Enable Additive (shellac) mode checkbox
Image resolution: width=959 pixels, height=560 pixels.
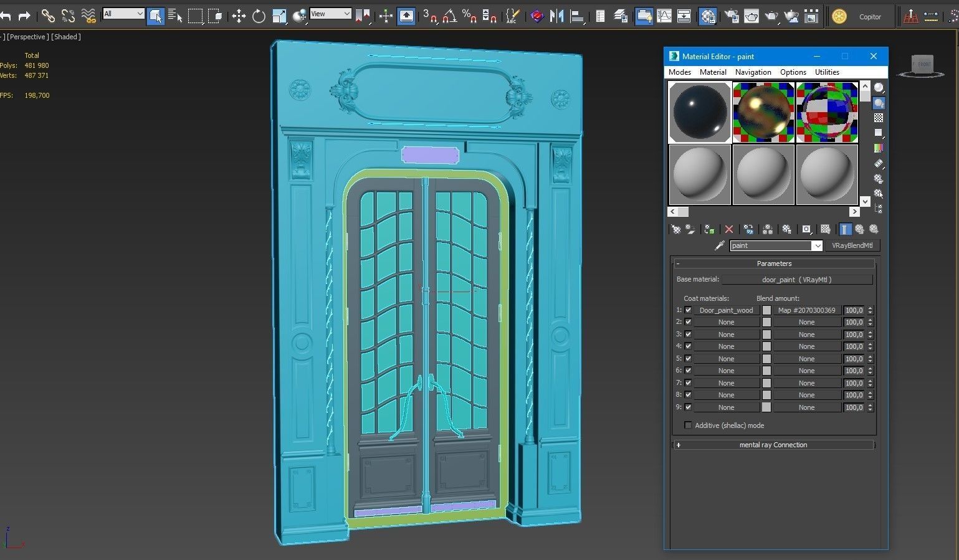click(688, 425)
